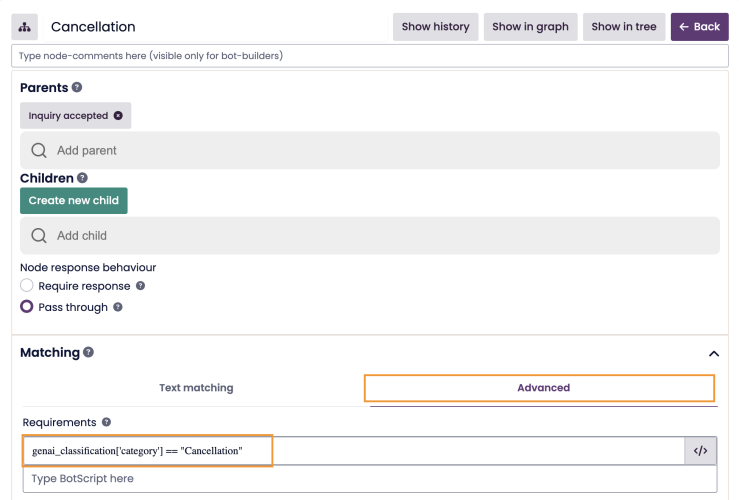Viewport: 739px width, 500px height.
Task: Go back using the Back button
Action: [x=699, y=27]
